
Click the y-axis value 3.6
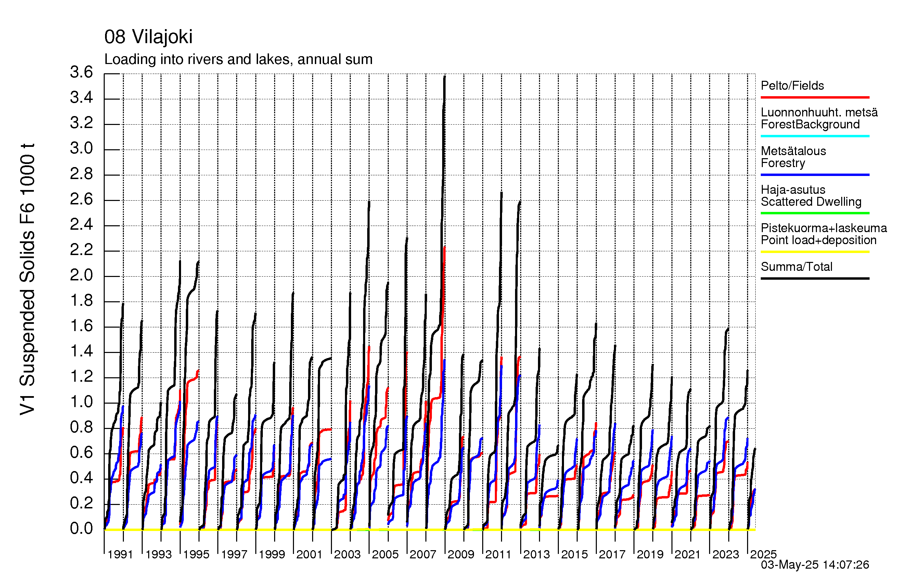pos(81,72)
